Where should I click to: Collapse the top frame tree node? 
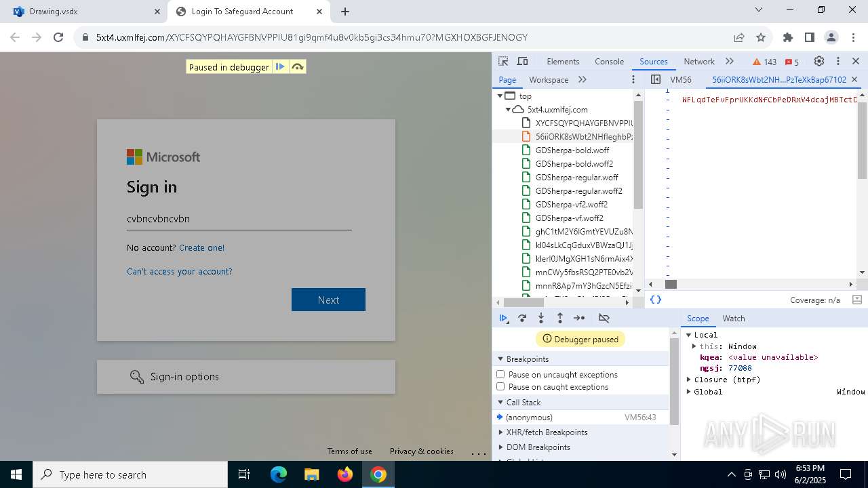tap(500, 96)
